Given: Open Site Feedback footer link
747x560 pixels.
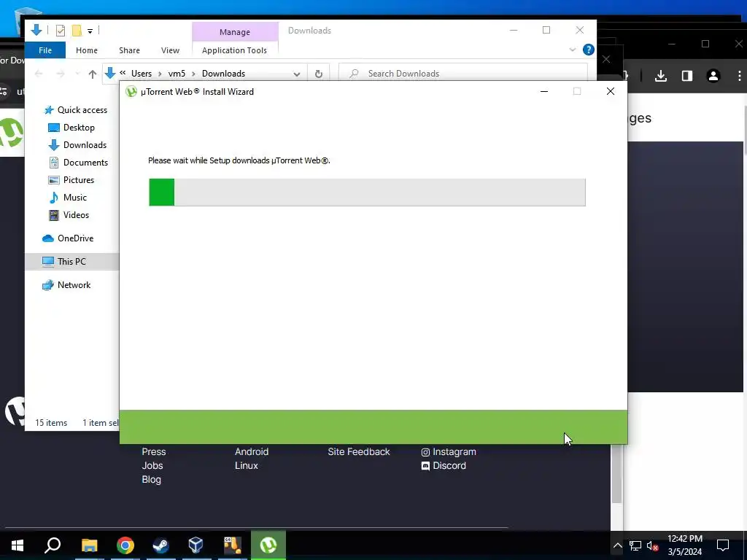Looking at the screenshot, I should (359, 452).
